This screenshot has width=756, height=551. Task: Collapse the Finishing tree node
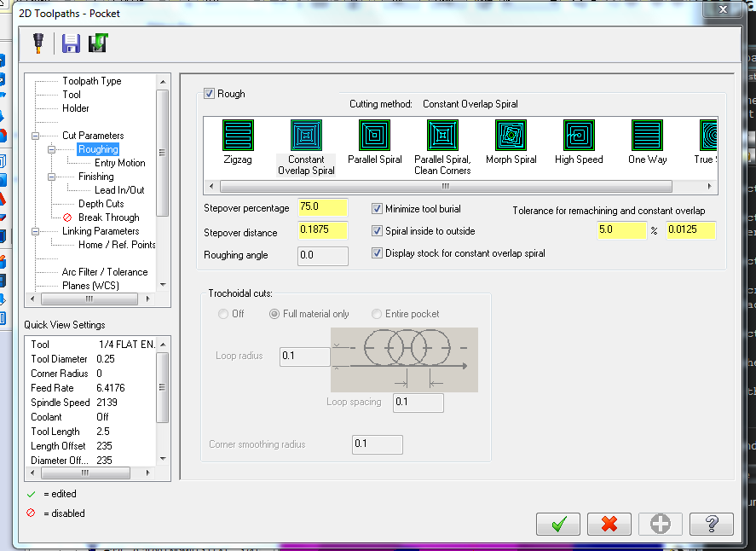pyautogui.click(x=51, y=177)
